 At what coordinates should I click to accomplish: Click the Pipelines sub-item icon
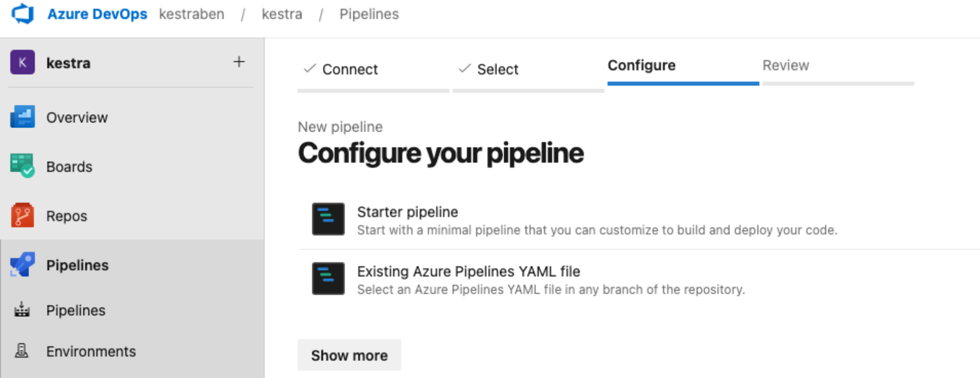22,310
